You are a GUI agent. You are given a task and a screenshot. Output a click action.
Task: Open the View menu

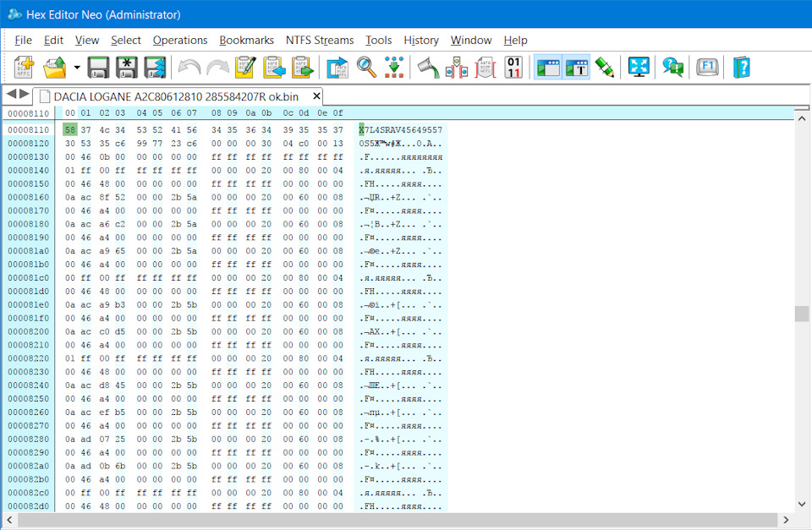pyautogui.click(x=87, y=41)
